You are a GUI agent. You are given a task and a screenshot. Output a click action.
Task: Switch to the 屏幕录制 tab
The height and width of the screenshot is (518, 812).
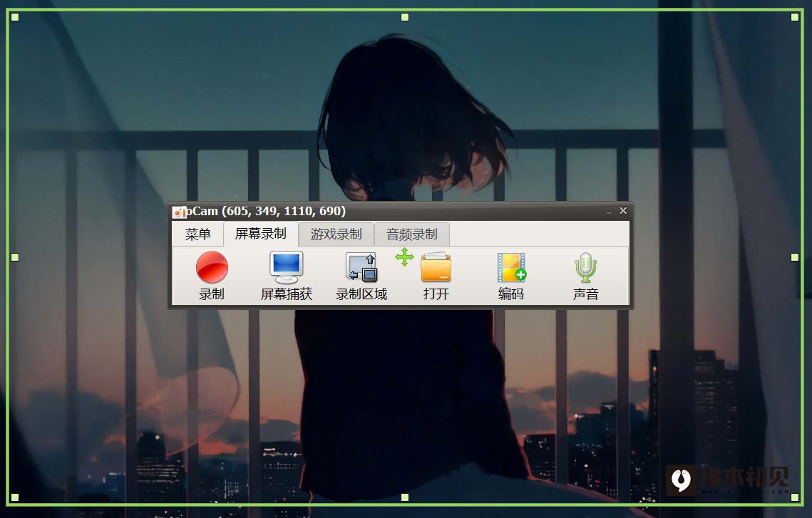(261, 234)
